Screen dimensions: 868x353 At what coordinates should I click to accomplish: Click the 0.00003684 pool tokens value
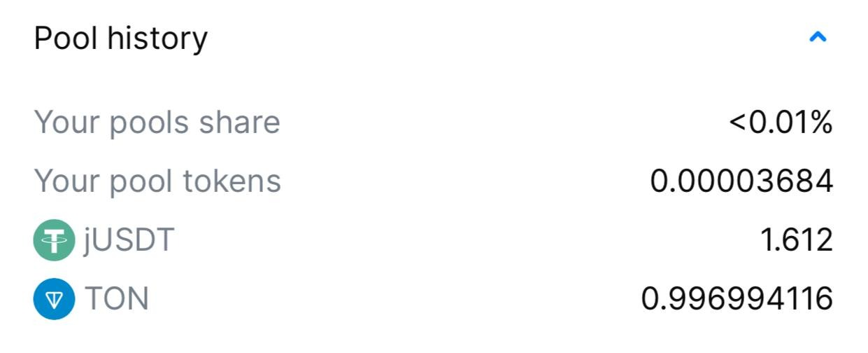(741, 181)
